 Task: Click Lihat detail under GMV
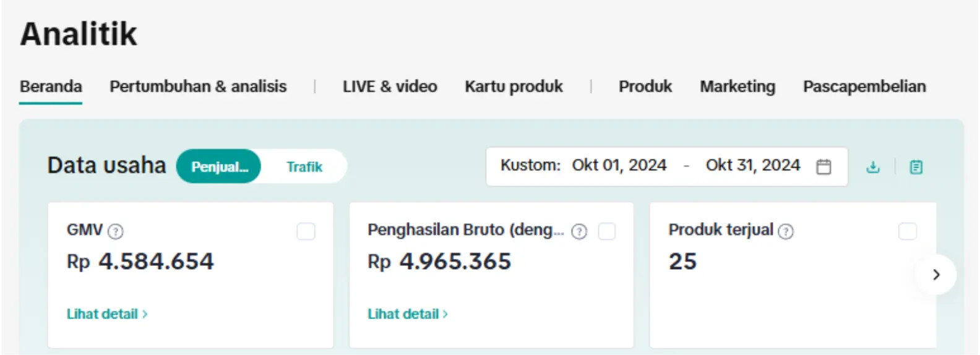tap(106, 314)
